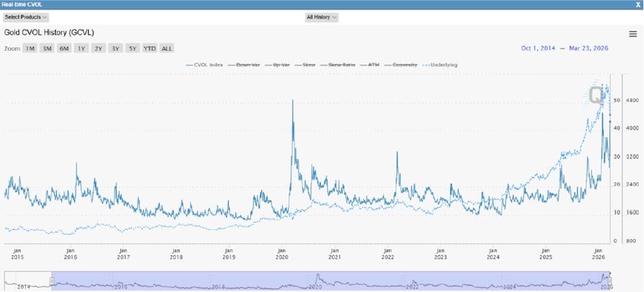Switch zoom to YTD
Viewport: 644px width, 292px height.
point(149,49)
